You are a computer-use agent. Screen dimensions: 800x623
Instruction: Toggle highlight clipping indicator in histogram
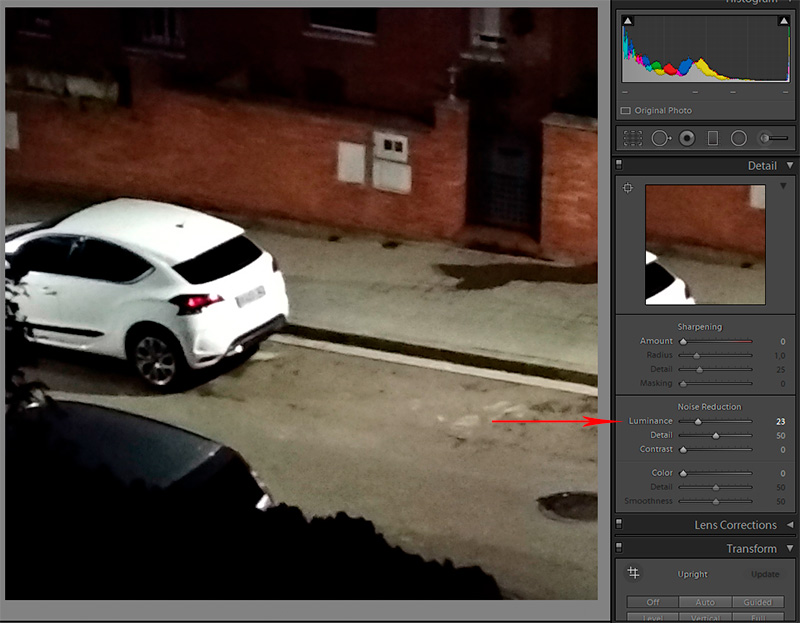coord(783,21)
